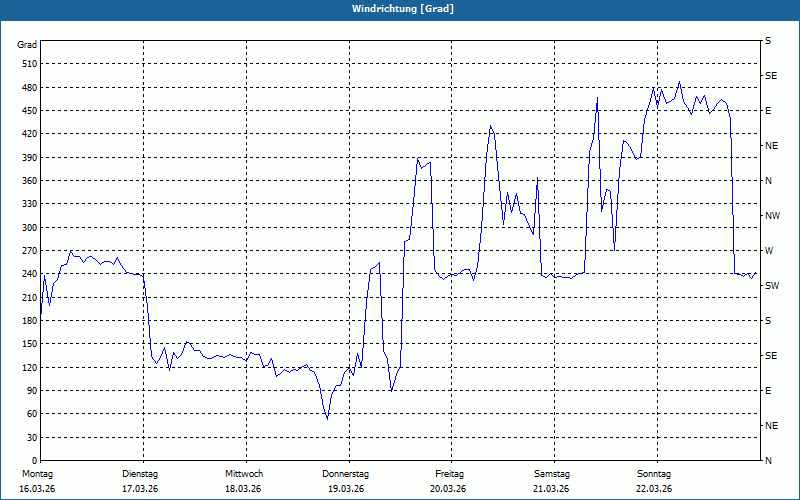Click the date 19.03.26 on the time axis
This screenshot has height=500, width=800.
pos(346,488)
